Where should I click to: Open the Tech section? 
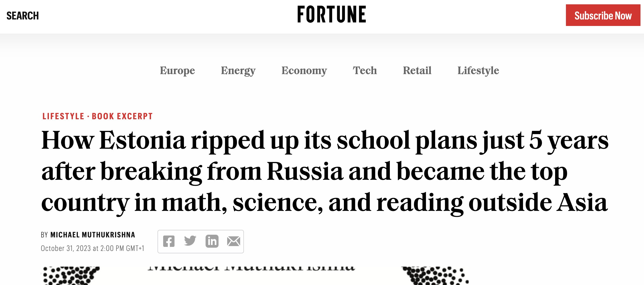365,70
